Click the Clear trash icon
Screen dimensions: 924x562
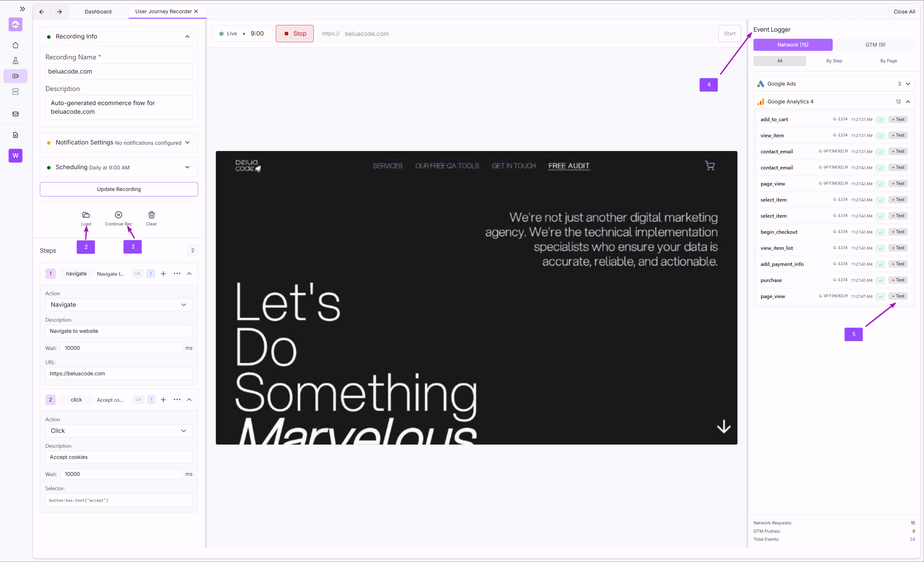[151, 215]
